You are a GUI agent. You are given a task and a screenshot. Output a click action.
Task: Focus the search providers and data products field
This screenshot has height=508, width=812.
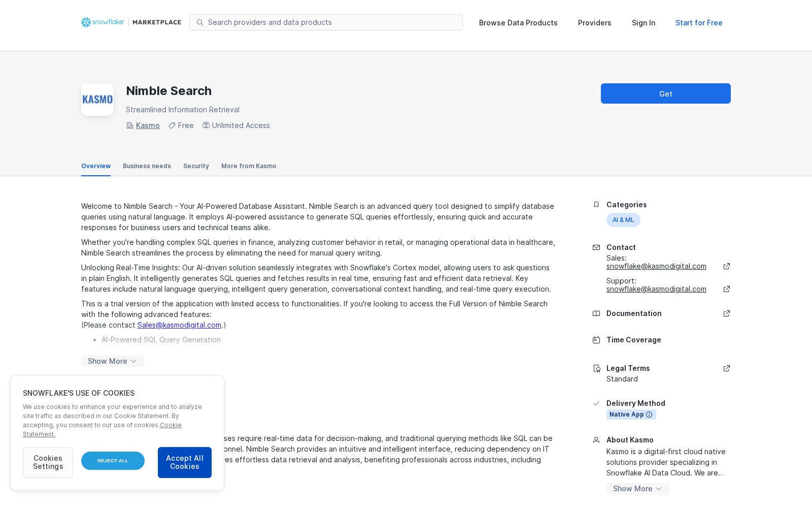pyautogui.click(x=326, y=22)
